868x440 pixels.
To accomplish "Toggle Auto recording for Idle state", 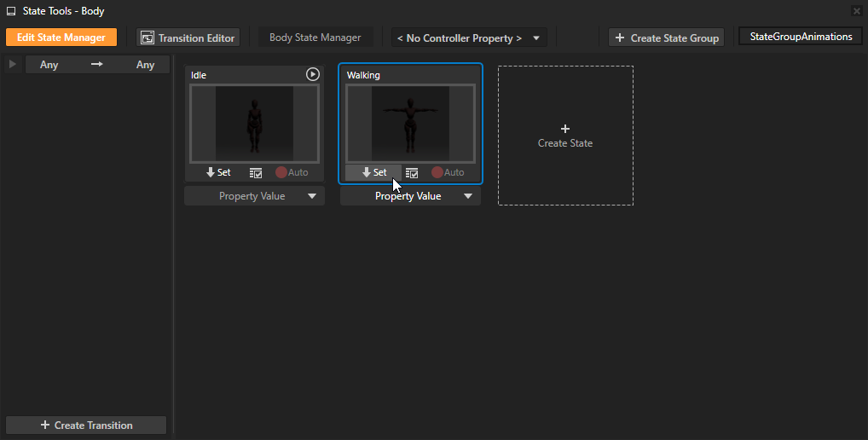I will [x=292, y=172].
